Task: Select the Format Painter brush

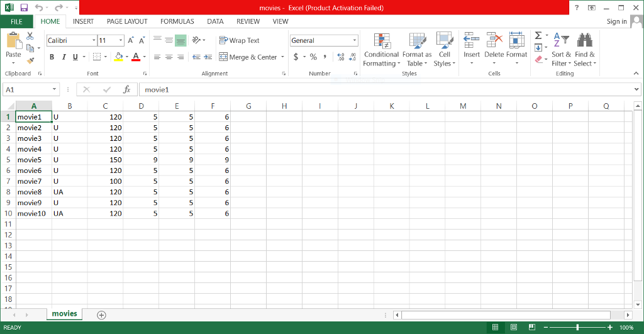Action: 30,61
